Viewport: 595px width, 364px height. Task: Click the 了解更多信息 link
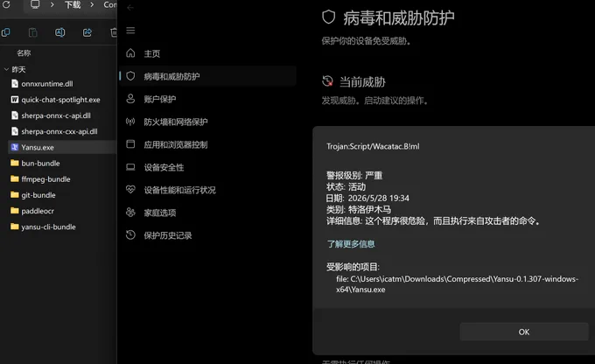coord(351,244)
